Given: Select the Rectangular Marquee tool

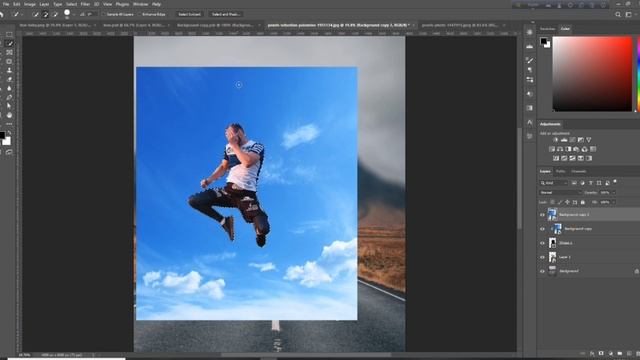Looking at the screenshot, I should click(9, 35).
